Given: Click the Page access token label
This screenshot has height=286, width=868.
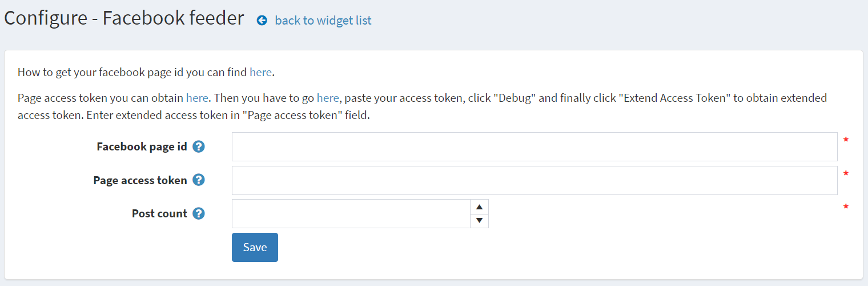Looking at the screenshot, I should [x=140, y=180].
